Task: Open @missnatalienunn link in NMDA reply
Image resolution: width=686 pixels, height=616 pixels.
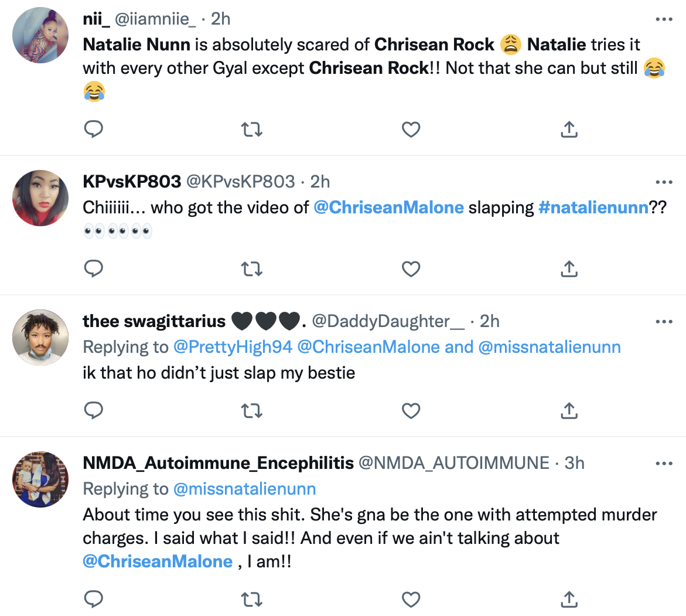Action: (244, 489)
